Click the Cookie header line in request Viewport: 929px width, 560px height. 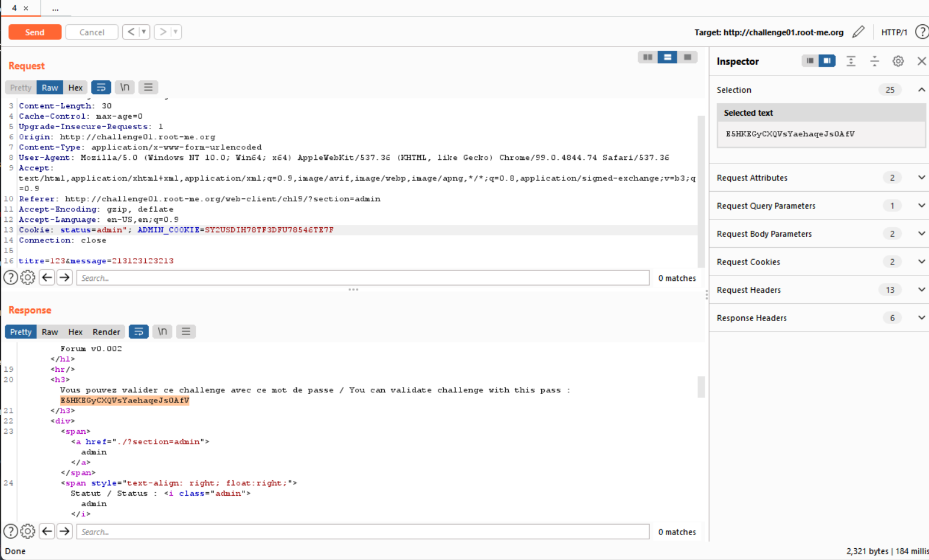click(x=358, y=230)
